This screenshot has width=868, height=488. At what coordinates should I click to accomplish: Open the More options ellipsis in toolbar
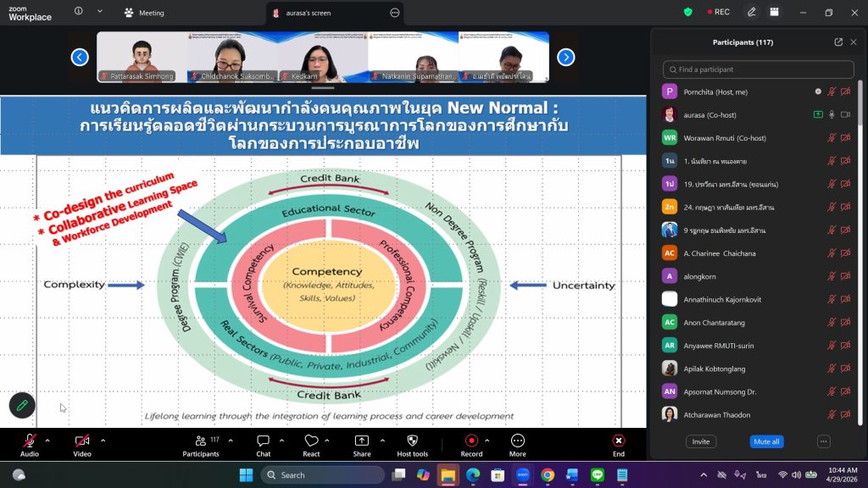[x=517, y=441]
